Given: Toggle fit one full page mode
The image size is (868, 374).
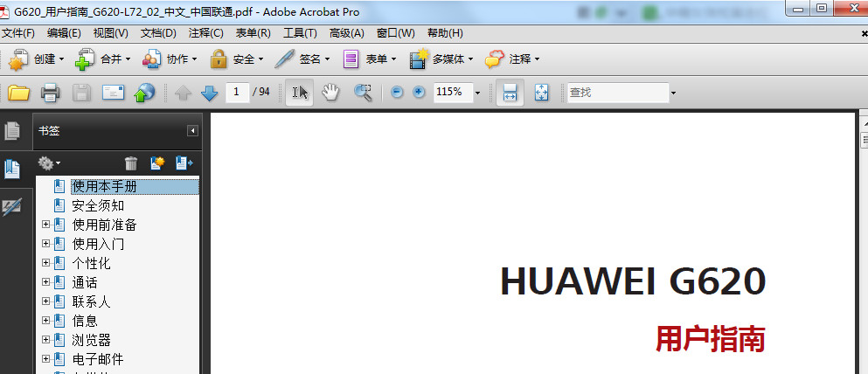Looking at the screenshot, I should pyautogui.click(x=541, y=93).
